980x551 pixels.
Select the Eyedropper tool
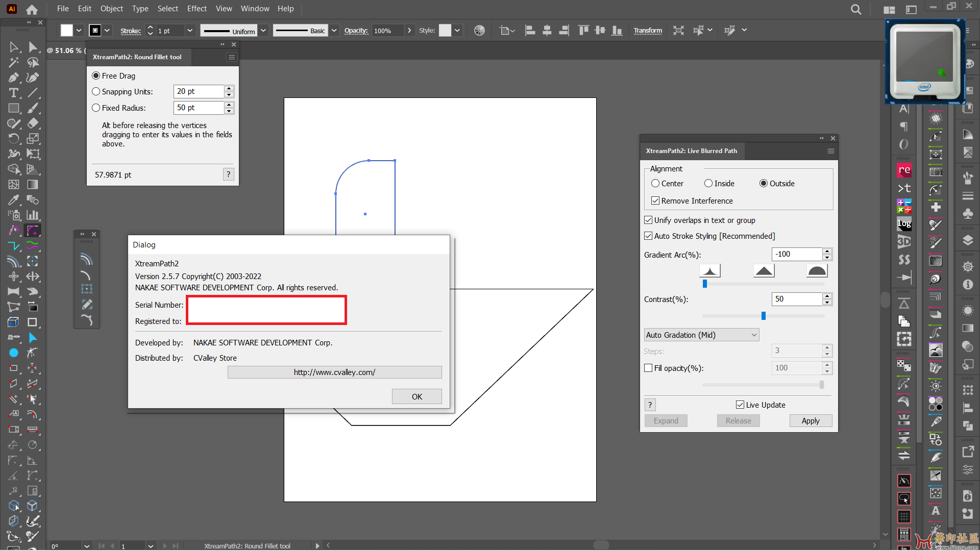14,200
